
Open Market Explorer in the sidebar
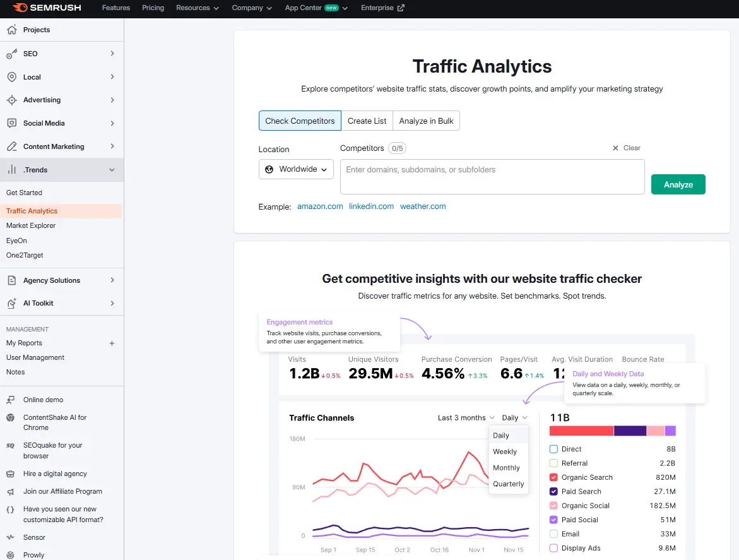(x=31, y=226)
